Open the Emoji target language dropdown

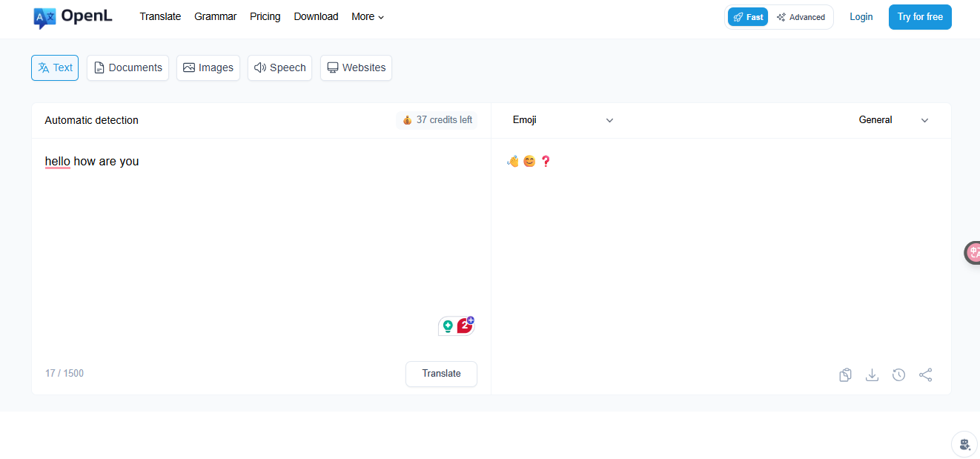click(x=561, y=119)
